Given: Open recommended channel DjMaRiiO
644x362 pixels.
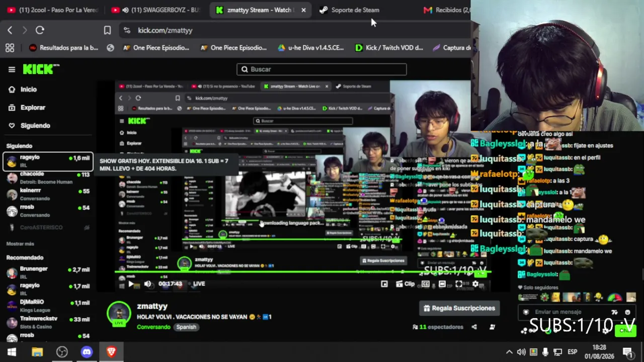Looking at the screenshot, I should pyautogui.click(x=48, y=306).
